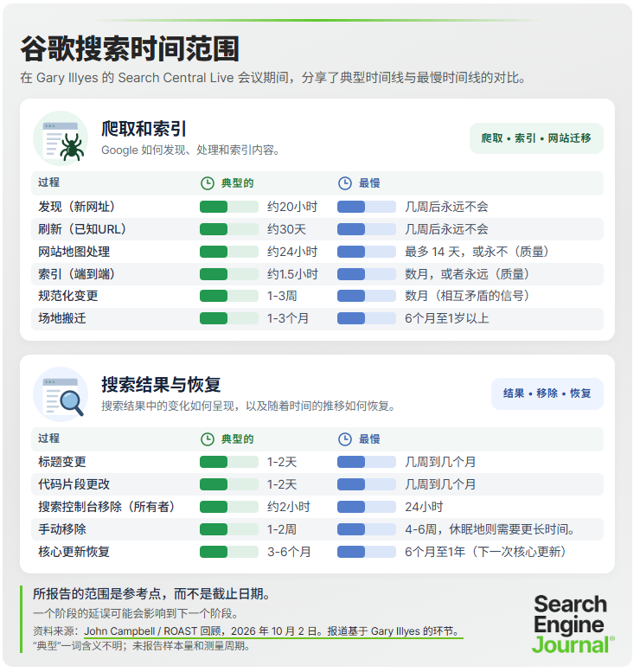This screenshot has height=672, width=640.
Task: Click green bar for 刷新（已知URL）
Action: [229, 229]
